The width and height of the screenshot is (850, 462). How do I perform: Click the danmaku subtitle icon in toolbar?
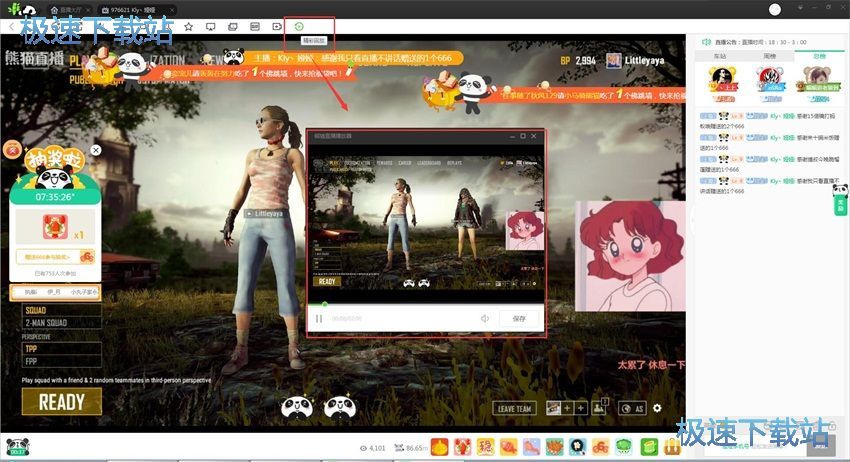255,27
